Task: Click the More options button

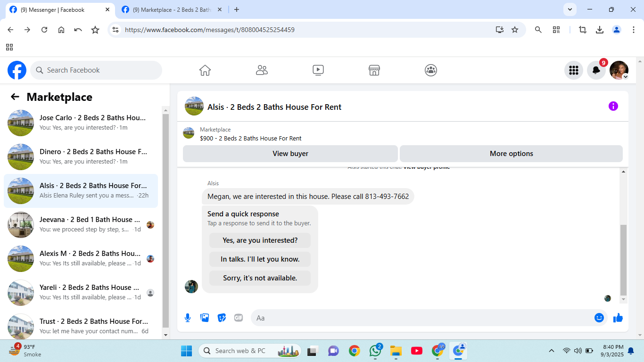Action: click(x=511, y=154)
